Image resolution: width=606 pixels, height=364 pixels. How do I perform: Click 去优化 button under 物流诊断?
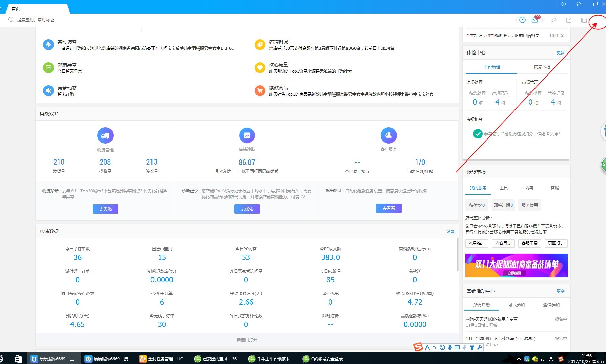[105, 209]
